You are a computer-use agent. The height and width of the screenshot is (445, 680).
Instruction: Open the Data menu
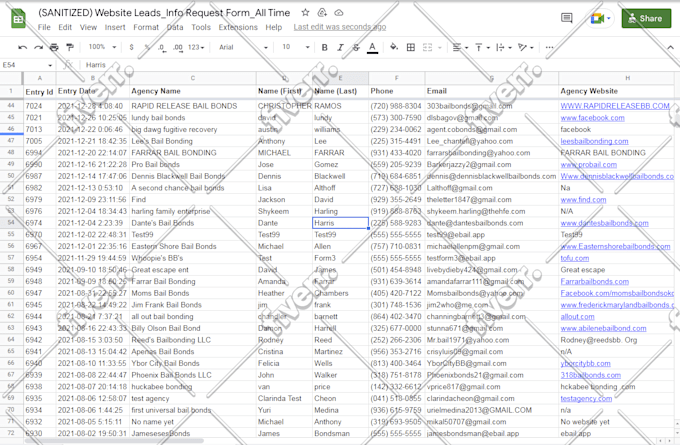tap(175, 27)
